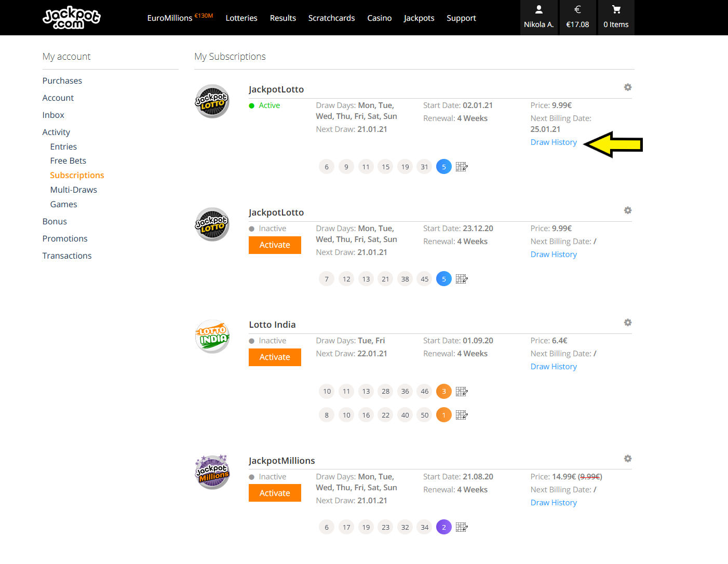This screenshot has height=564, width=728.
Task: Activate the JackpotMillions subscription
Action: [275, 493]
